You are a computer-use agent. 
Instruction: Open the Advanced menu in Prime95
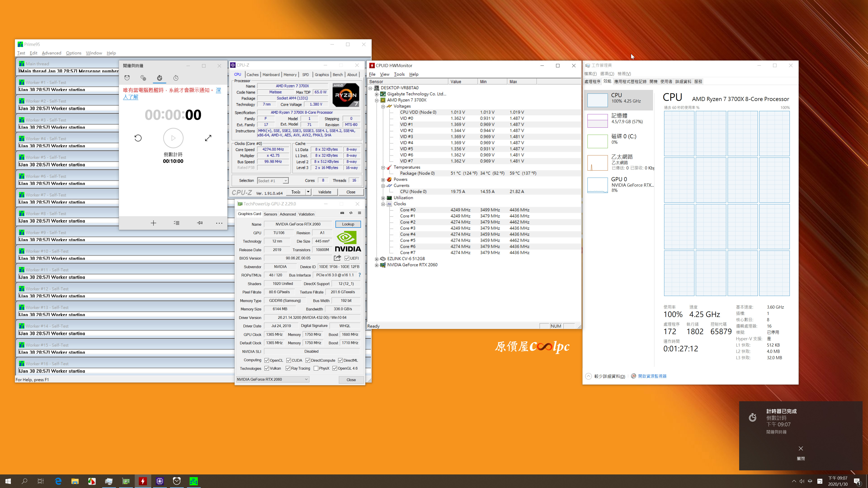52,53
